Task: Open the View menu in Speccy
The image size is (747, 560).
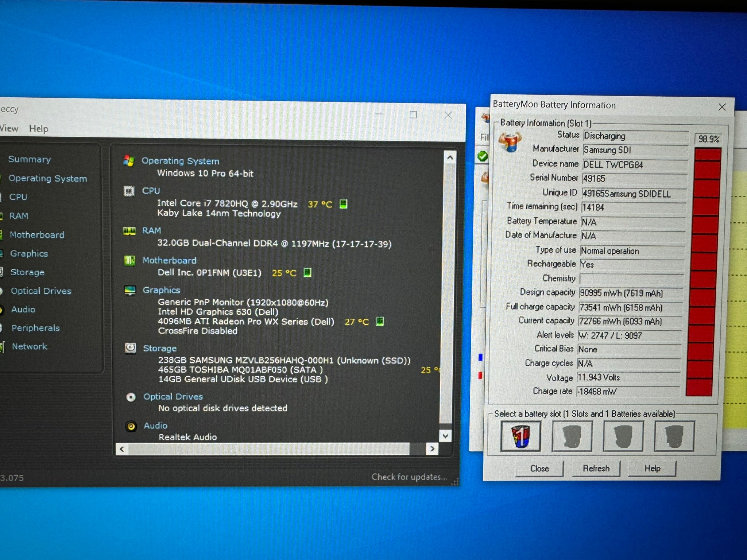Action: (x=9, y=128)
